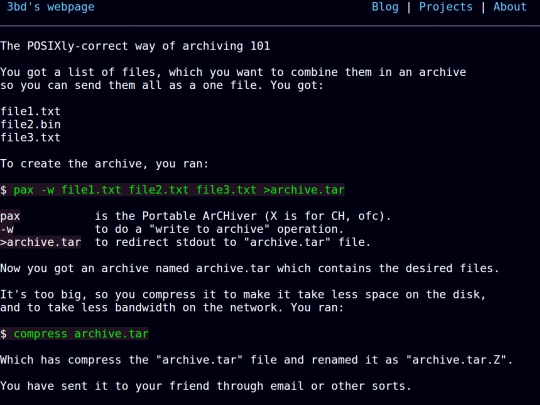Click the 'You have sent it to your friend' line
The height and width of the screenshot is (405, 540).
[x=206, y=386]
